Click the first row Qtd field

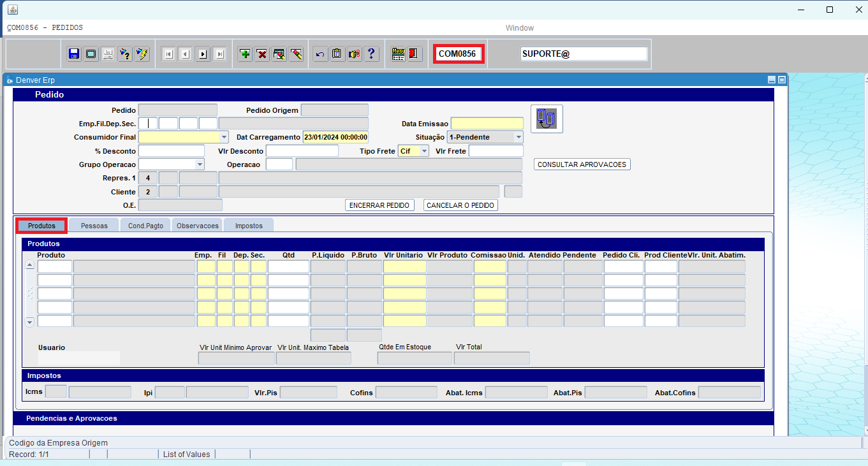point(288,266)
